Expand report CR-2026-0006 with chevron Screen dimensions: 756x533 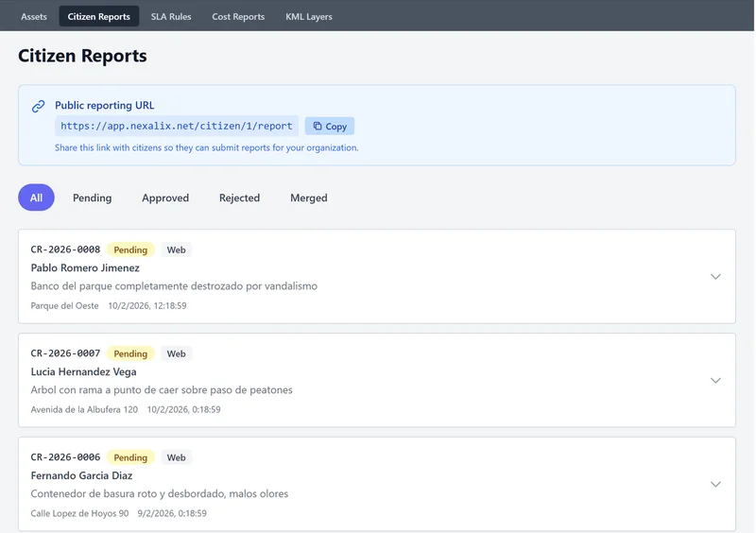715,485
